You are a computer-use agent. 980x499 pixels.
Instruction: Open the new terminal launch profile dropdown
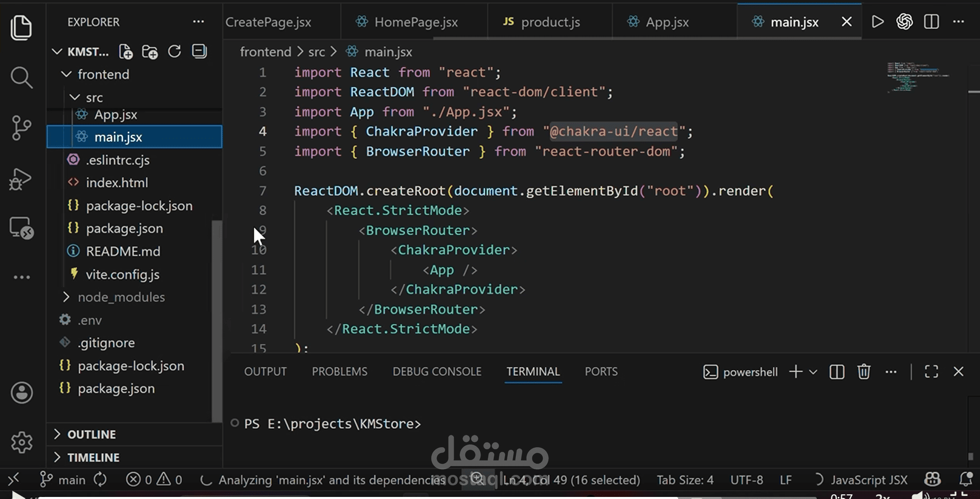point(813,372)
